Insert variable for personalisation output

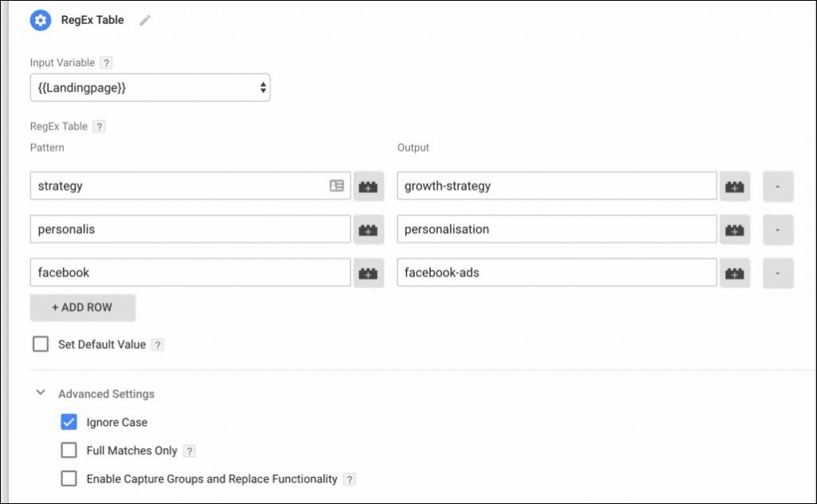(735, 230)
